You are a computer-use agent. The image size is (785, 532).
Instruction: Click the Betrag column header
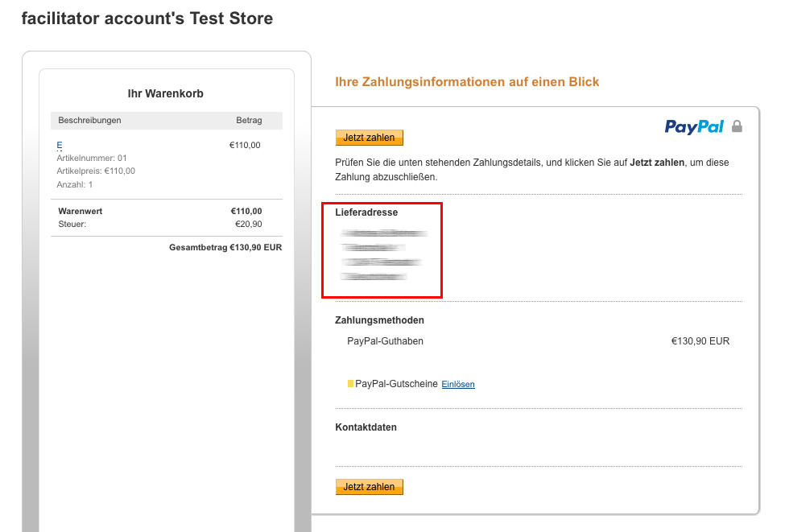click(249, 121)
